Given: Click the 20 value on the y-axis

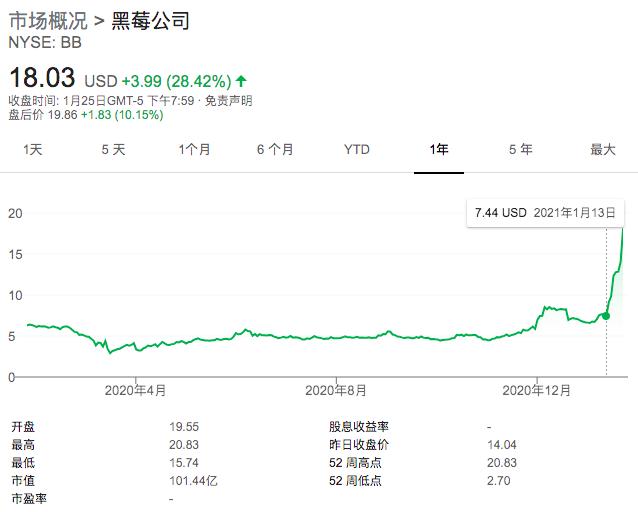Looking at the screenshot, I should (x=15, y=213).
